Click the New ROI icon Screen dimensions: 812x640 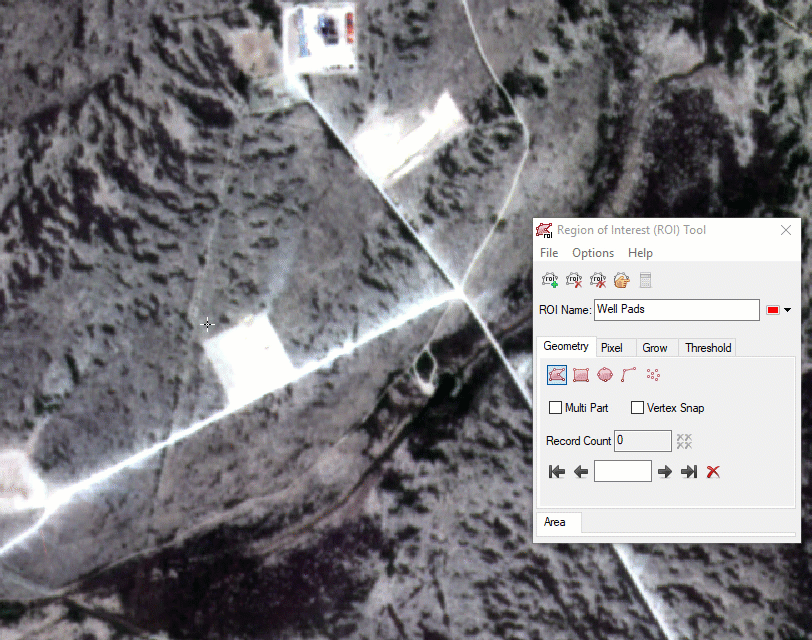(x=550, y=281)
